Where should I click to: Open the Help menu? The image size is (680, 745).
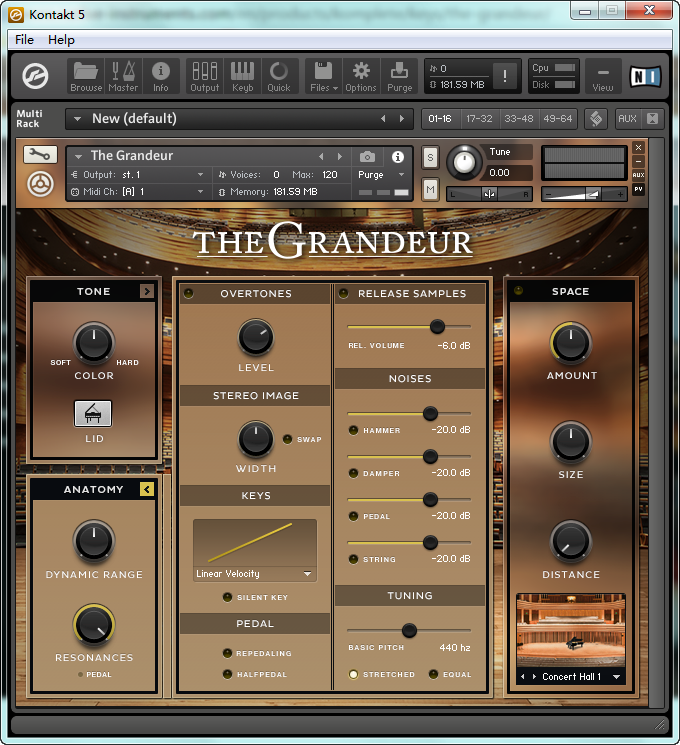click(x=61, y=39)
